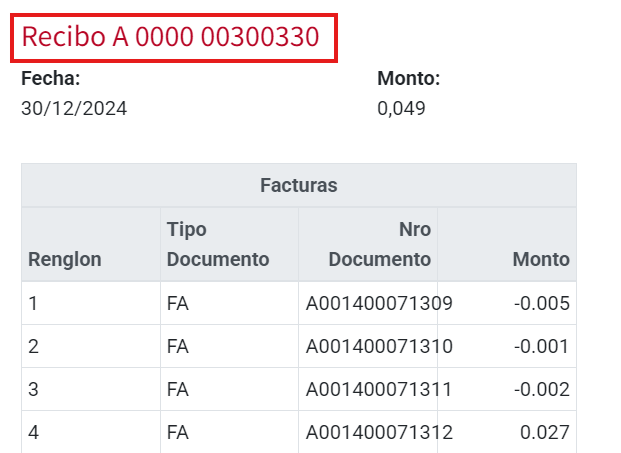This screenshot has width=621, height=453.
Task: Click the Monto column header in table
Action: pos(541,260)
